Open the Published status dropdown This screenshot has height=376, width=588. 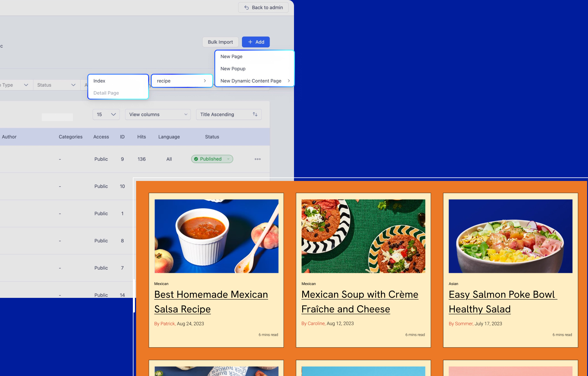[228, 159]
